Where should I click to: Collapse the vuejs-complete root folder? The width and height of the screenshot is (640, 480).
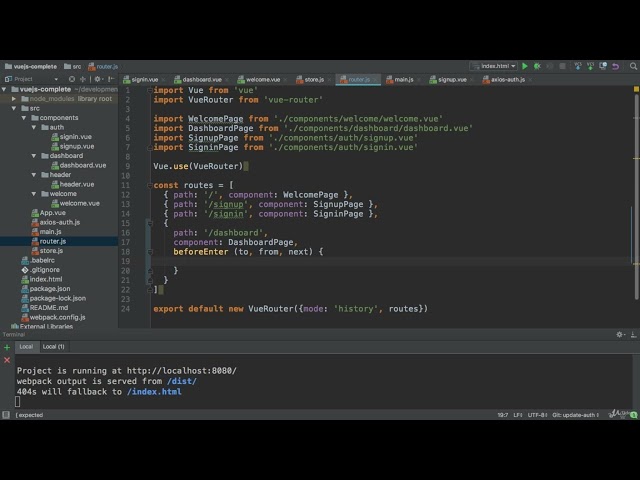[4, 89]
